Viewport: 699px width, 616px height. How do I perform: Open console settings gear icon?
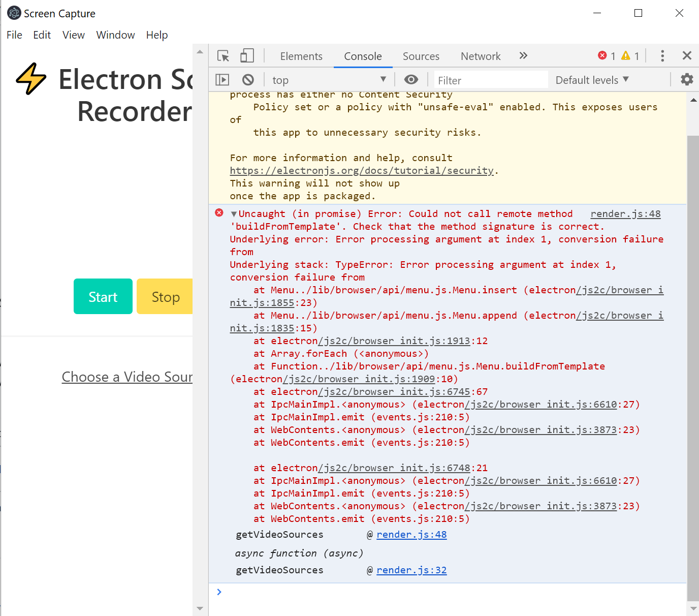point(687,79)
